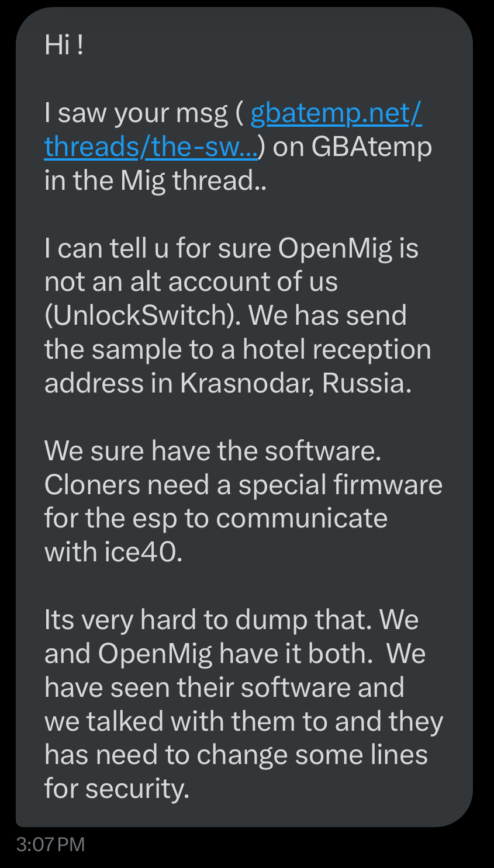Tap 'have seen their software and'
494x868 pixels.
(224, 687)
